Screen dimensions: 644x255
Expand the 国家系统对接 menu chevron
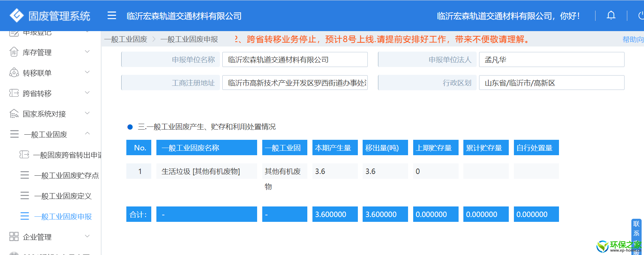pos(87,113)
